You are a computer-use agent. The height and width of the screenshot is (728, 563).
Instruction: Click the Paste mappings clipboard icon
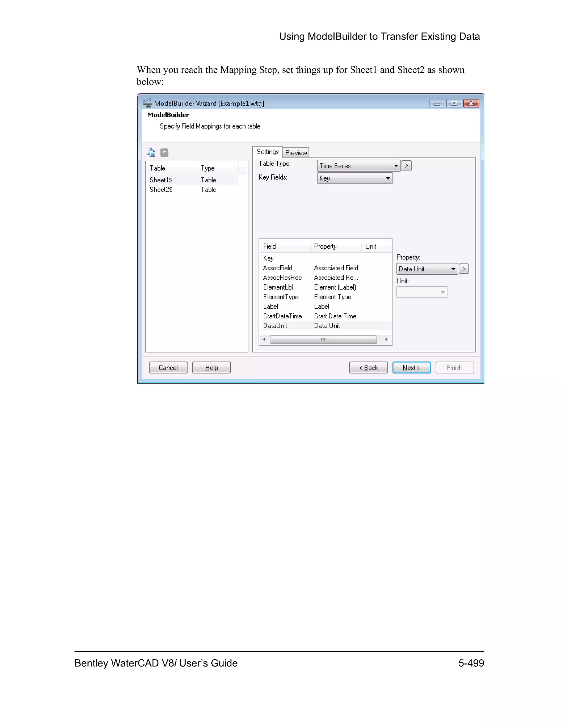164,152
